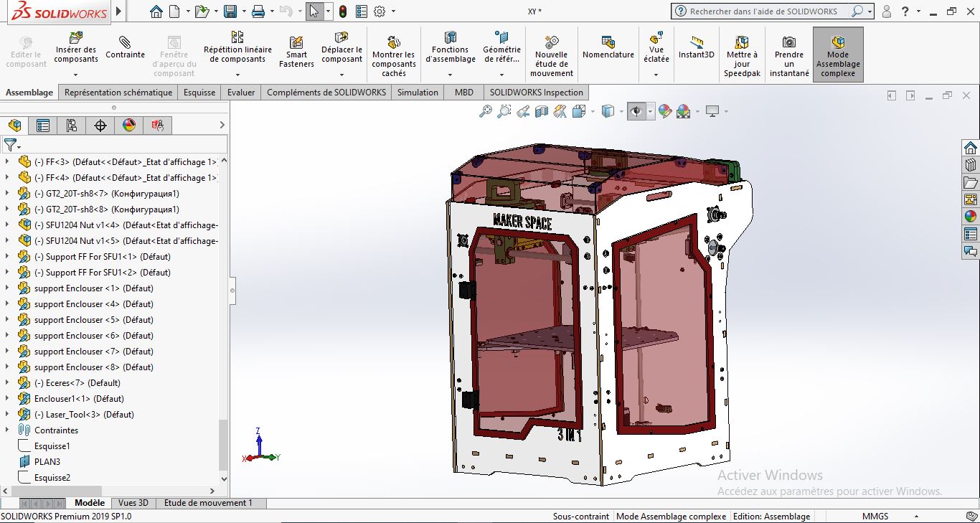Open the Compléments de SOLIDWORKS tab
This screenshot has height=523, width=980.
(x=326, y=93)
